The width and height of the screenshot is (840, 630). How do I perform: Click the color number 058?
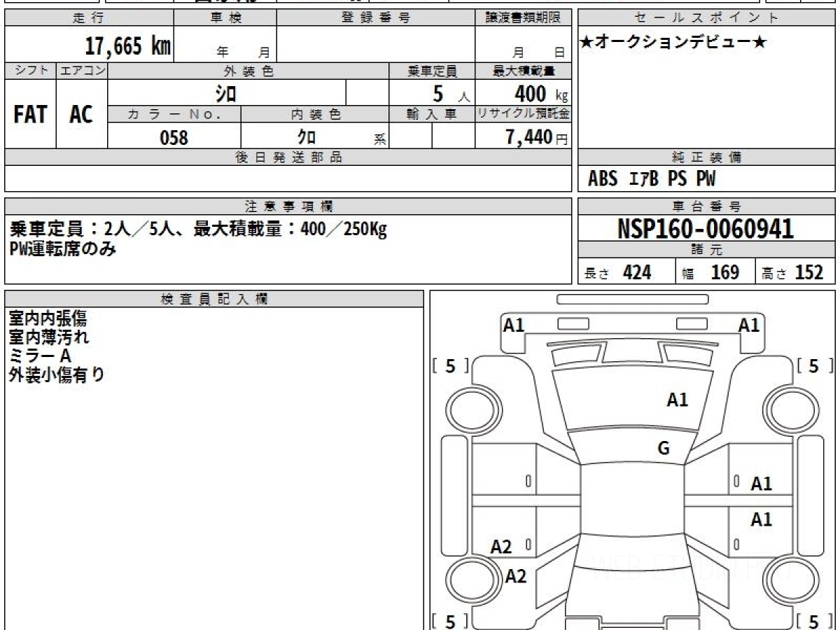pos(174,137)
